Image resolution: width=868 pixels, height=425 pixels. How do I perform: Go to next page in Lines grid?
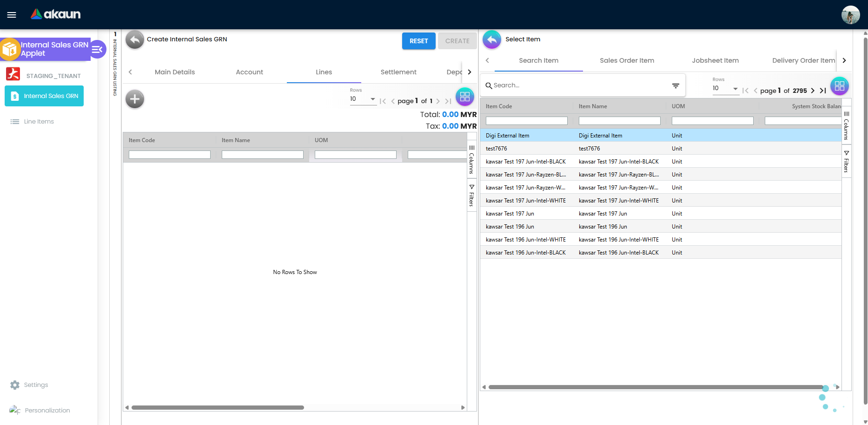click(x=438, y=101)
